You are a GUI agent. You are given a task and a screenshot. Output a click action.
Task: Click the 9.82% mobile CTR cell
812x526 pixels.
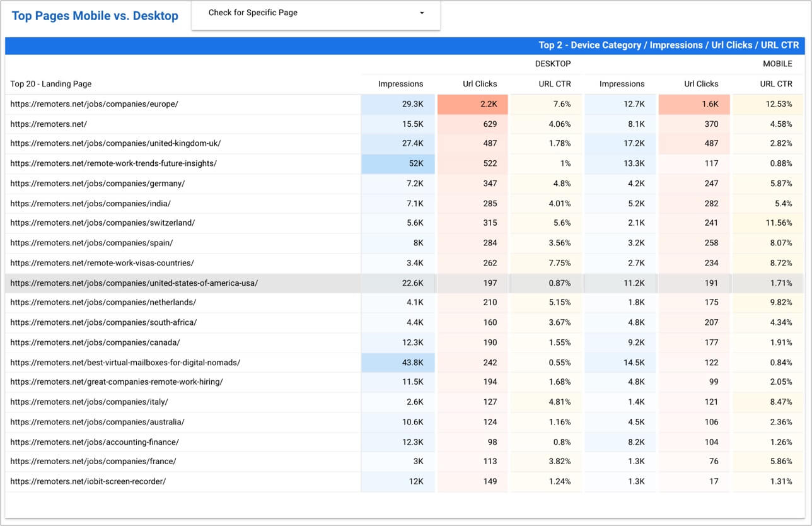click(768, 302)
